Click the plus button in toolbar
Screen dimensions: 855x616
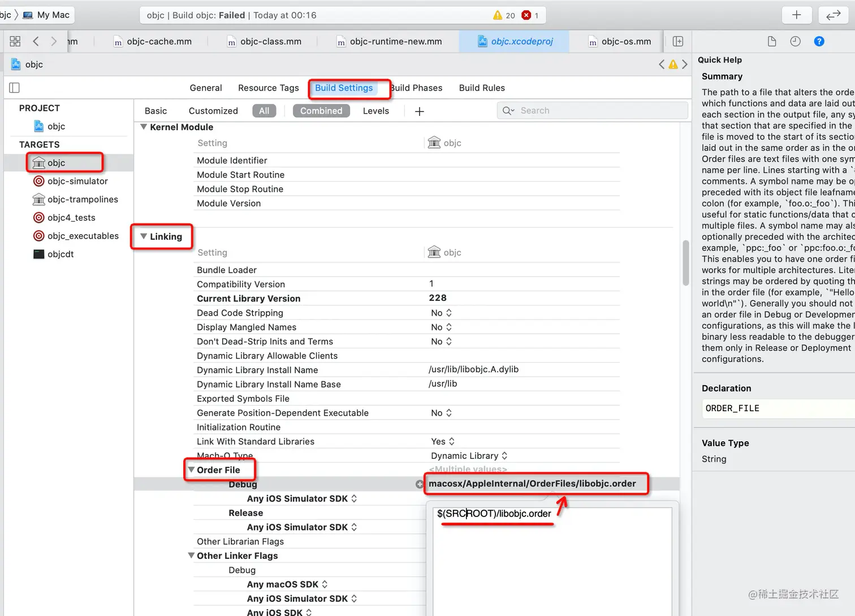pos(797,15)
